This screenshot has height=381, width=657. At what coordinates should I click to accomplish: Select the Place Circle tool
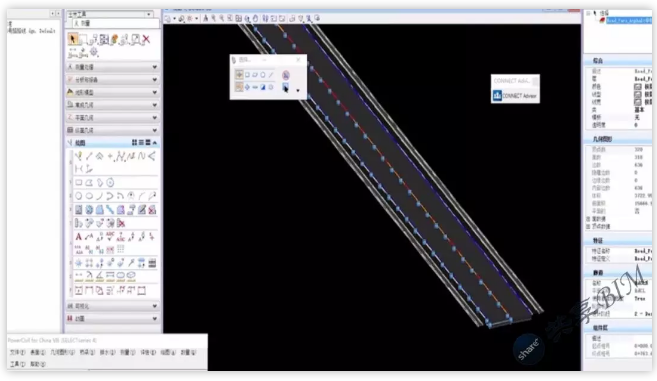click(x=79, y=195)
